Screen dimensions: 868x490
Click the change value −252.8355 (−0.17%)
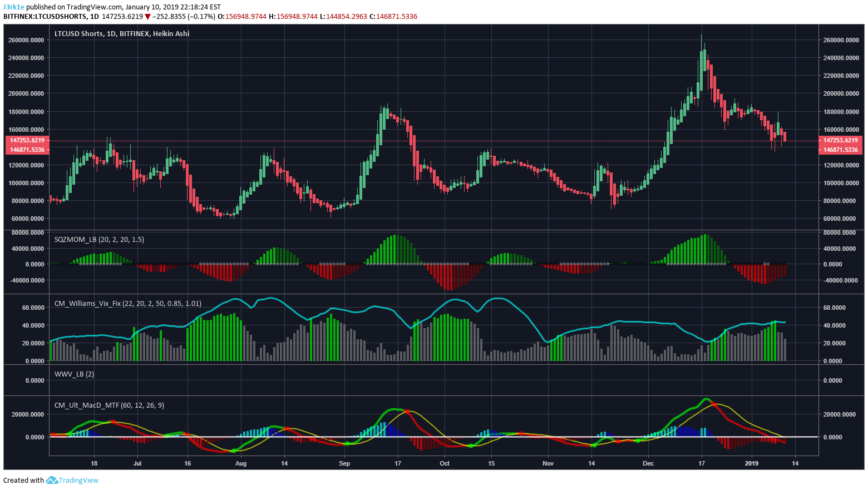(184, 17)
